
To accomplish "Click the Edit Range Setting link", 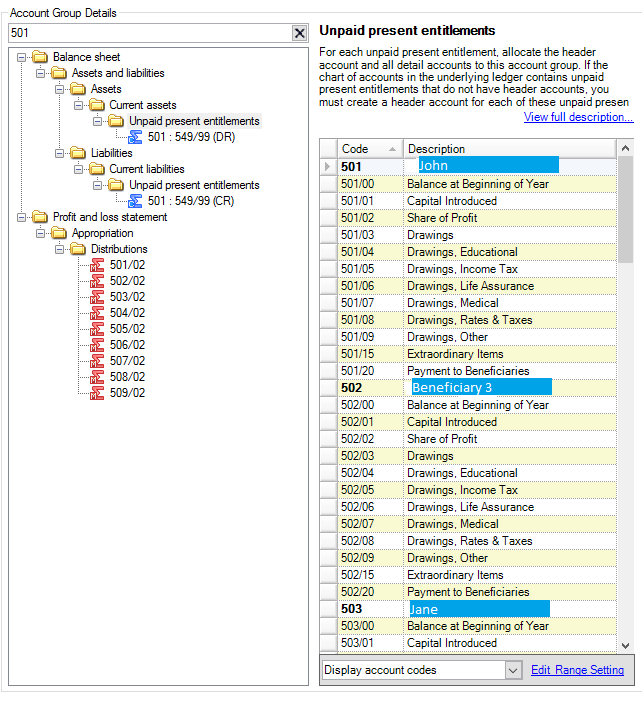I will tap(577, 670).
